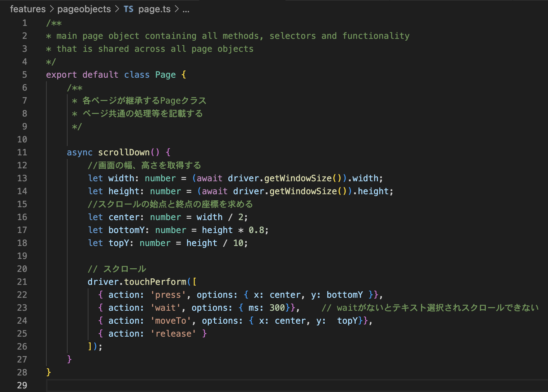This screenshot has height=392, width=548.
Task: Click the TS file type icon in breadcrumb
Action: (x=129, y=9)
